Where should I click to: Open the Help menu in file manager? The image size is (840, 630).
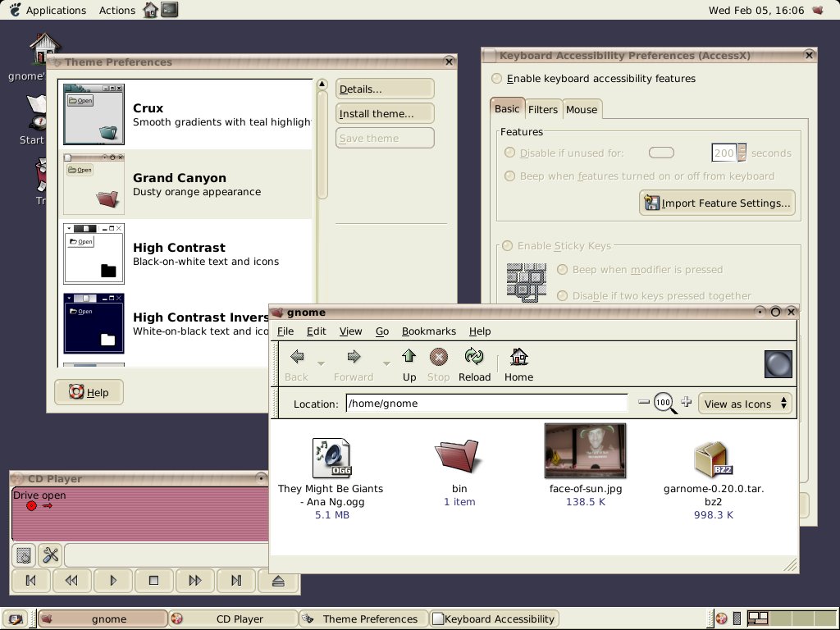pyautogui.click(x=479, y=331)
